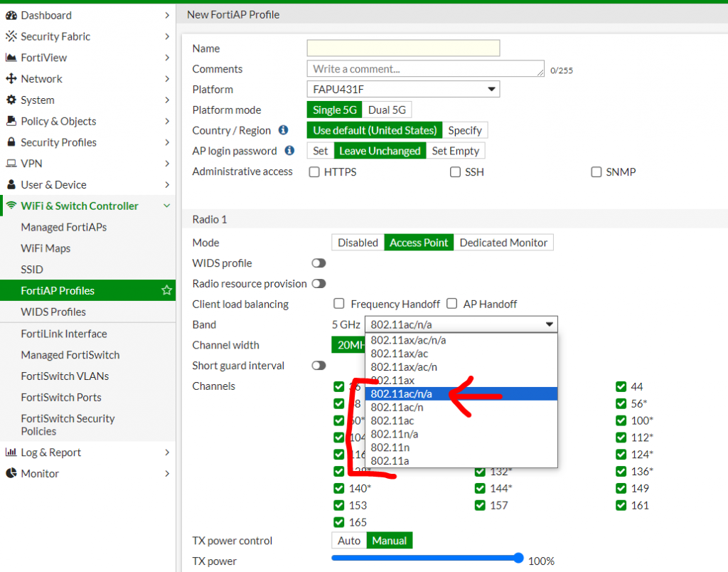Check the AP Handoff checkbox
The width and height of the screenshot is (728, 572).
(451, 304)
